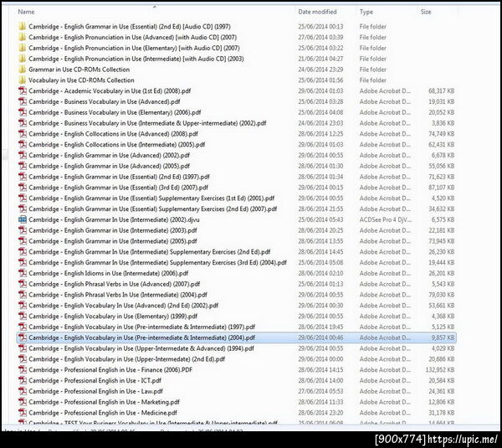Sort by the Size column header
502x448 pixels.
[x=426, y=12]
